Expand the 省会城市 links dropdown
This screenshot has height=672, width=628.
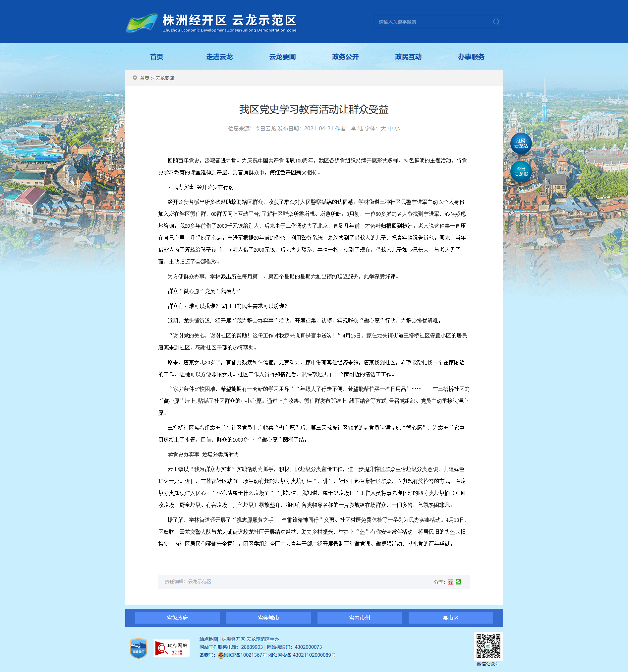pyautogui.click(x=268, y=618)
